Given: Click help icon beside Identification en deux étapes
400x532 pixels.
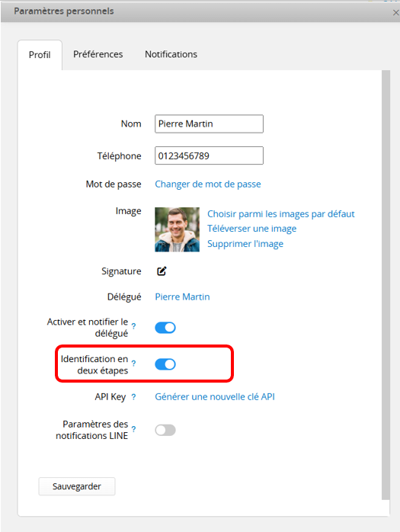Looking at the screenshot, I should point(133,364).
